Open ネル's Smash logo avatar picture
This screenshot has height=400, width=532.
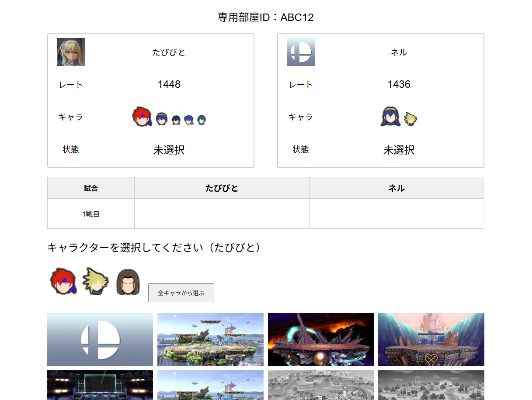pyautogui.click(x=301, y=52)
